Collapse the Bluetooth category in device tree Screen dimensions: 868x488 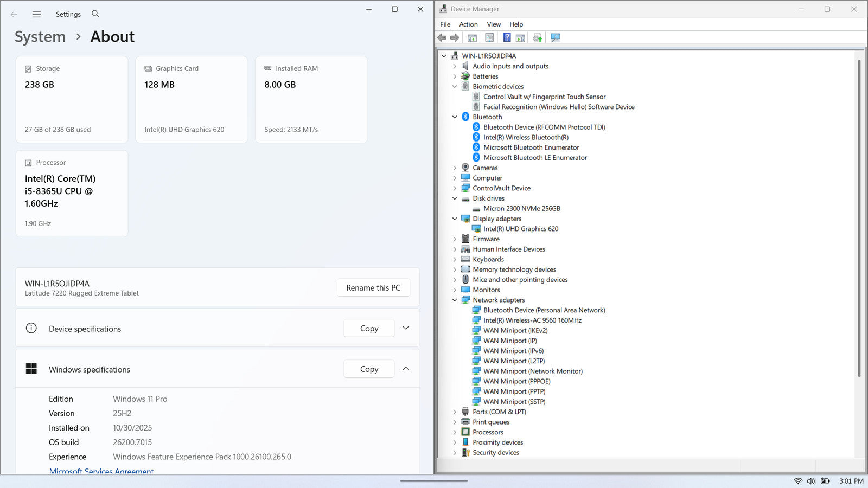click(x=455, y=117)
